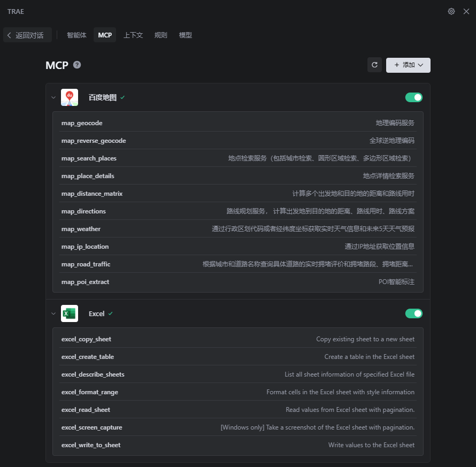Go back via 返回对话 button
476x467 pixels.
coord(27,35)
